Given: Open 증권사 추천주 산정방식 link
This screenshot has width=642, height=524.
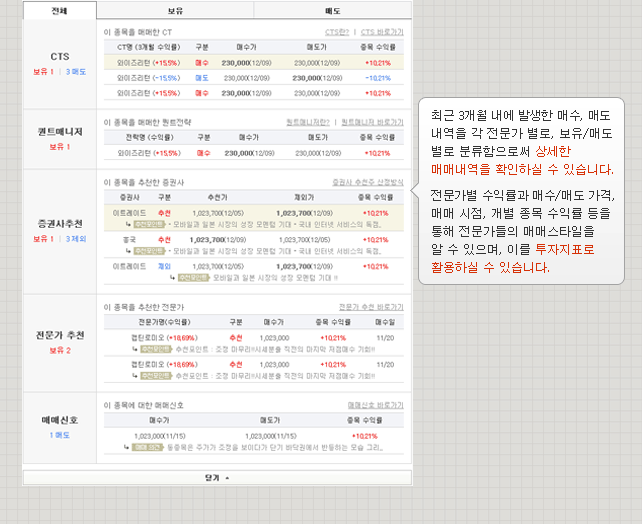Looking at the screenshot, I should tap(367, 183).
